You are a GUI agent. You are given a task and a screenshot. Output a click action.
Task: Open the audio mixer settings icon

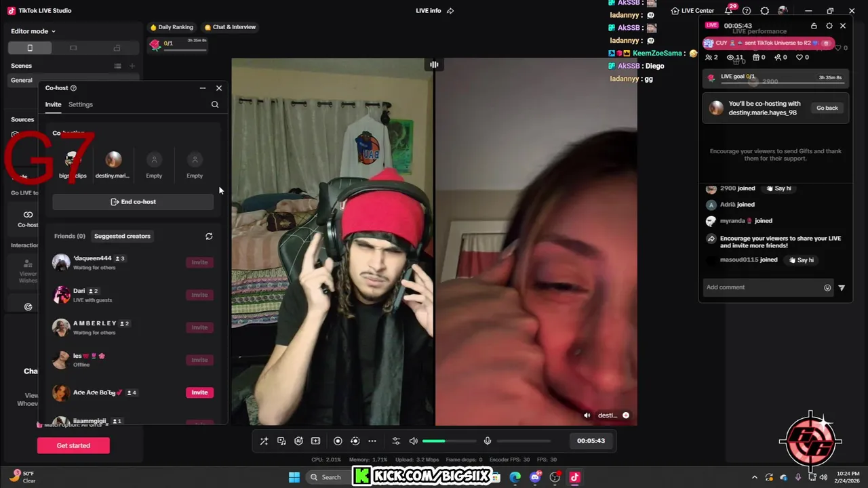(396, 441)
